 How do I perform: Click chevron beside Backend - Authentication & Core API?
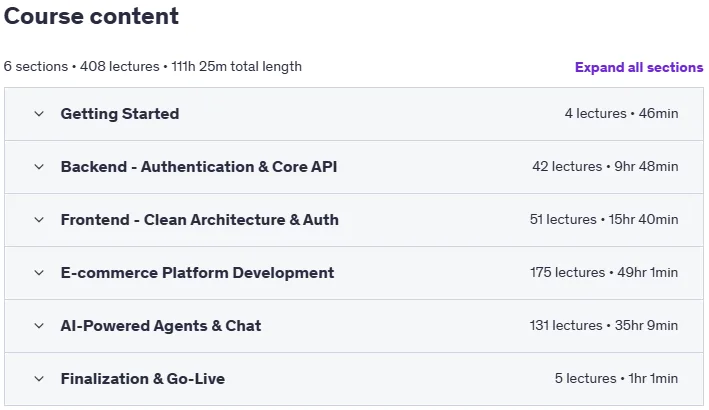(x=39, y=167)
